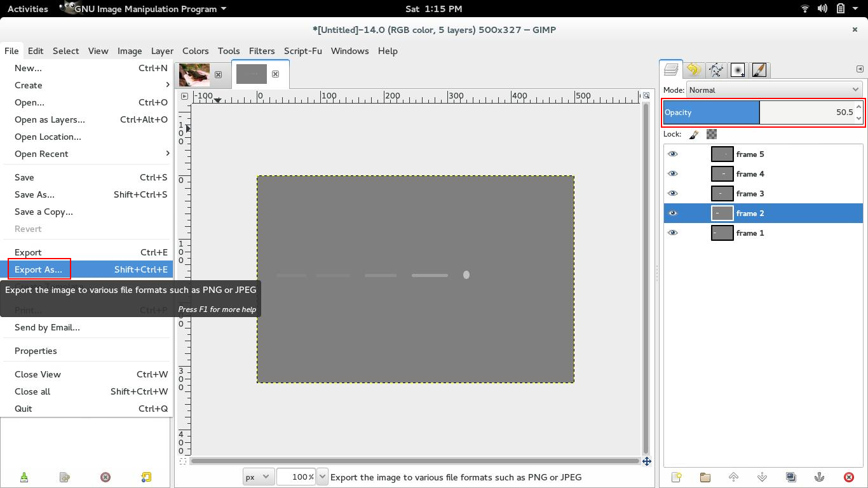Open the px unit dropdown
The height and width of the screenshot is (488, 868).
(x=259, y=477)
